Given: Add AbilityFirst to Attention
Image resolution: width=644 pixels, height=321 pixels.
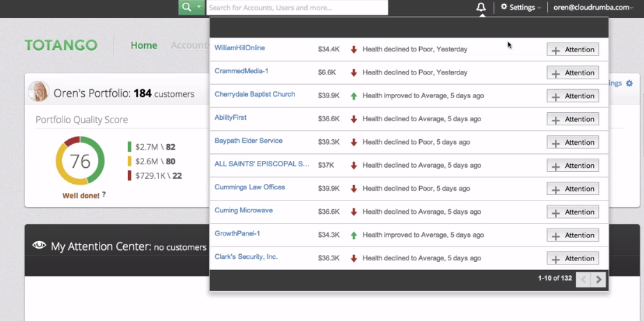Looking at the screenshot, I should click(572, 119).
